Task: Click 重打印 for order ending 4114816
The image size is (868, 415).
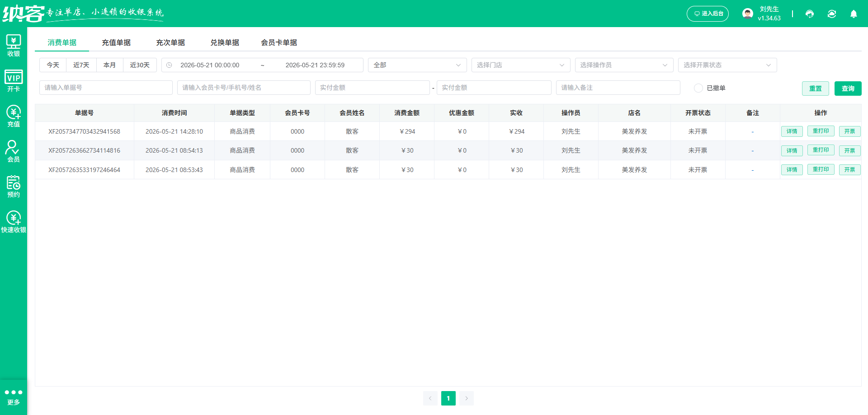Action: point(821,150)
